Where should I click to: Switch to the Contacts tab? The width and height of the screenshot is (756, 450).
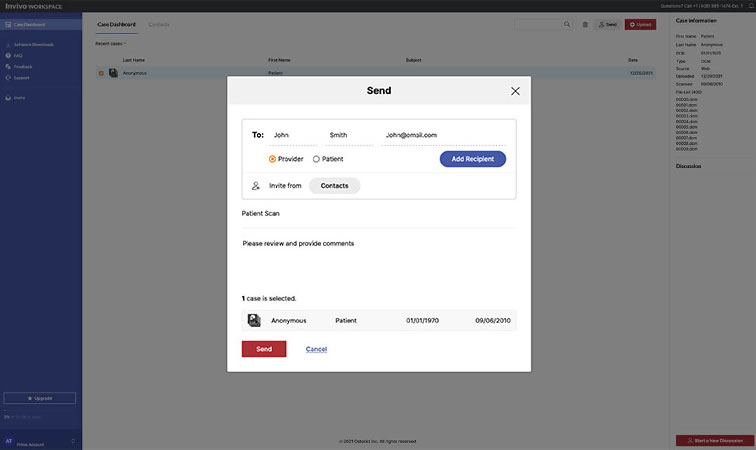point(159,23)
